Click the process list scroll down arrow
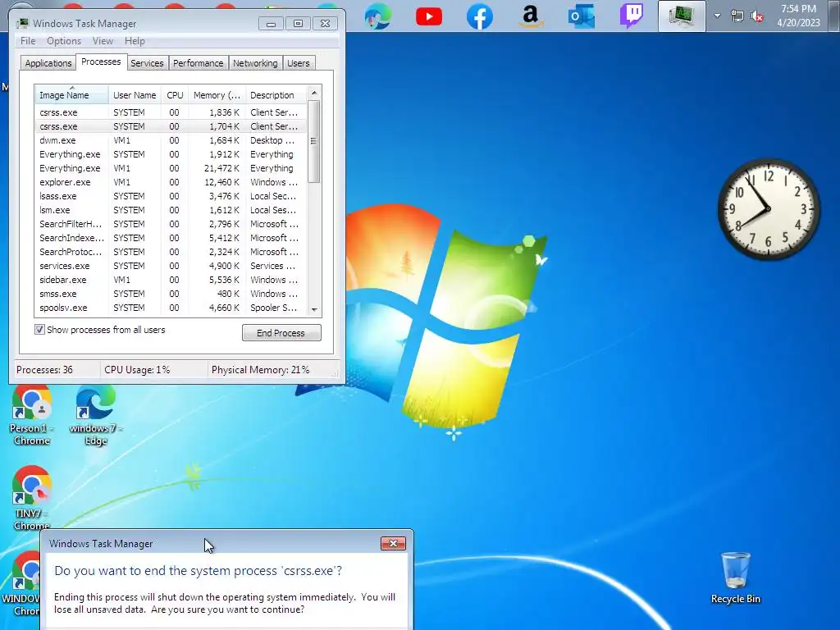This screenshot has width=840, height=630. pos(314,309)
